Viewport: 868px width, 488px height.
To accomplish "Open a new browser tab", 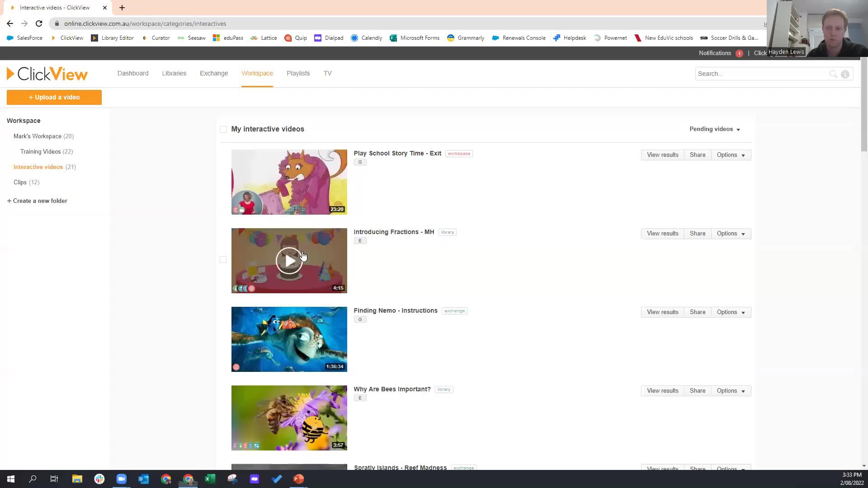I will pyautogui.click(x=122, y=8).
